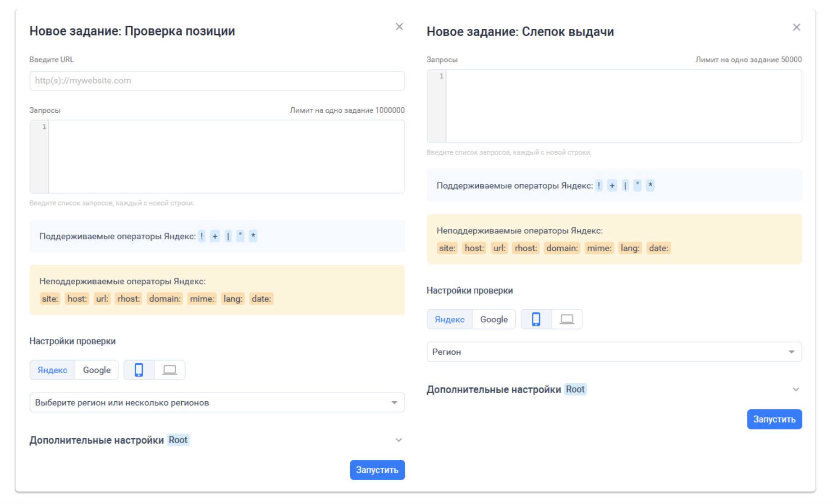This screenshot has width=833, height=504.
Task: Select mobile device icon in Слепок выдачи
Action: pos(536,319)
